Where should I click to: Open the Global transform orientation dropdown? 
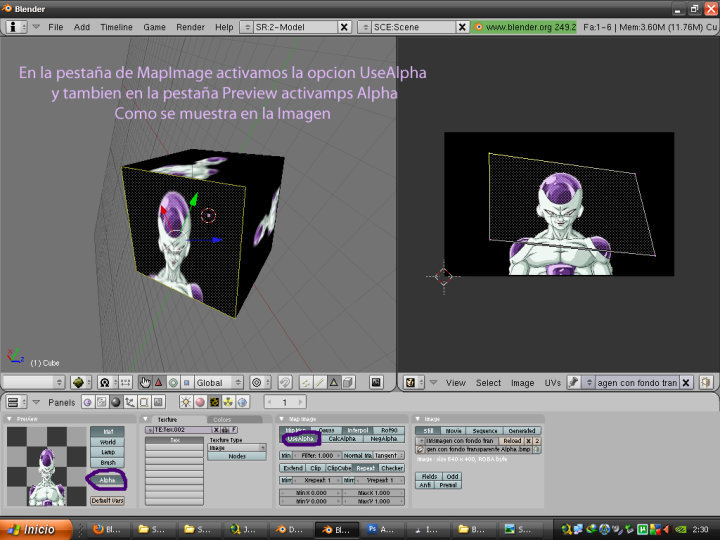[x=219, y=382]
